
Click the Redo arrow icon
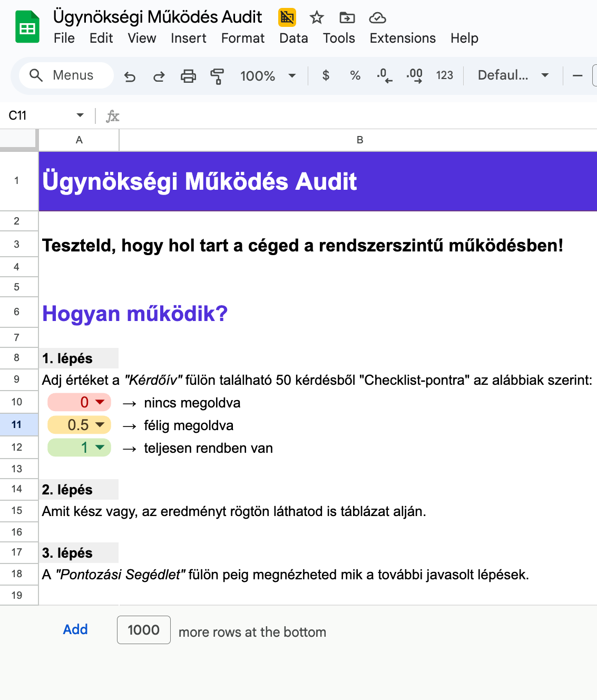159,76
